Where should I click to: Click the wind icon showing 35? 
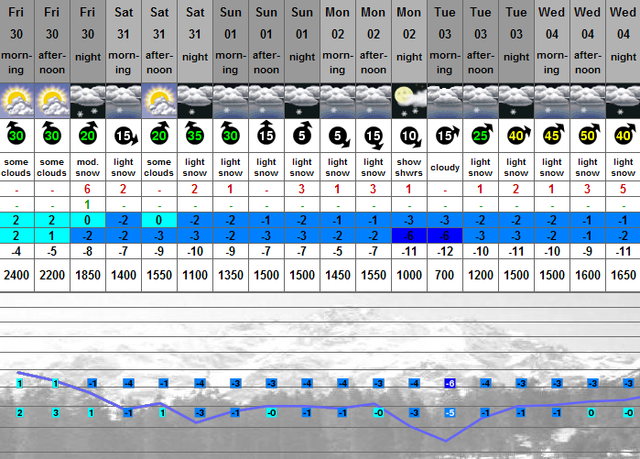coord(194,133)
